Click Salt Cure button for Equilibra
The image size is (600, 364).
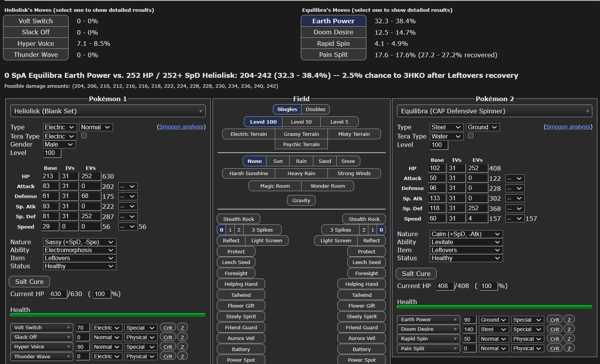[x=416, y=274]
